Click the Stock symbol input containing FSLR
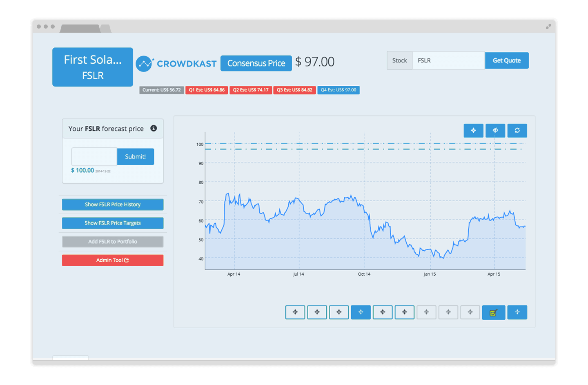The height and width of the screenshot is (385, 588). tap(449, 60)
